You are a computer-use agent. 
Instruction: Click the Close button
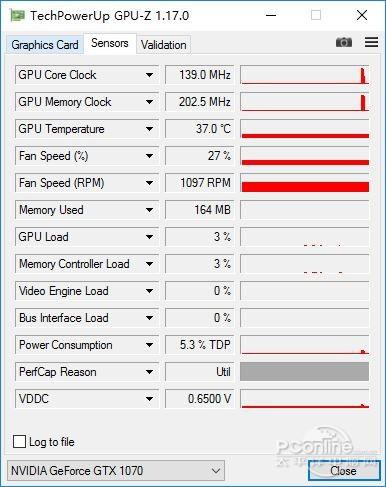coord(344,471)
